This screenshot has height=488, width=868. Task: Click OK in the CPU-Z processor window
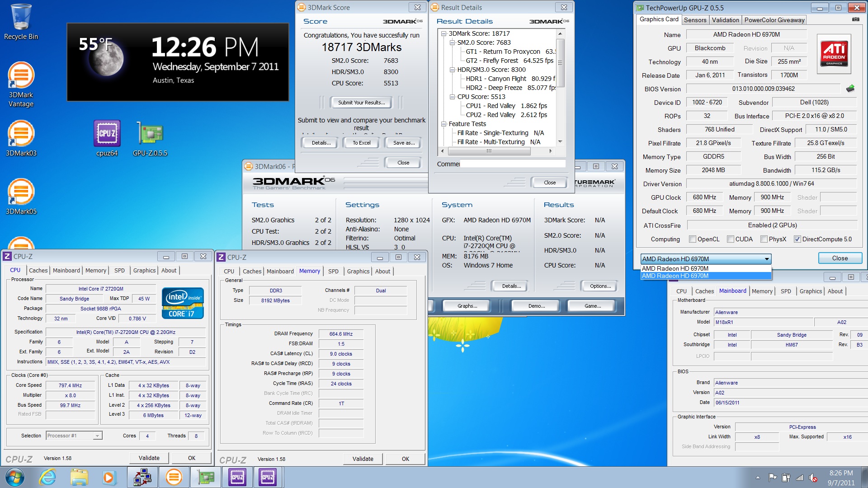point(192,458)
